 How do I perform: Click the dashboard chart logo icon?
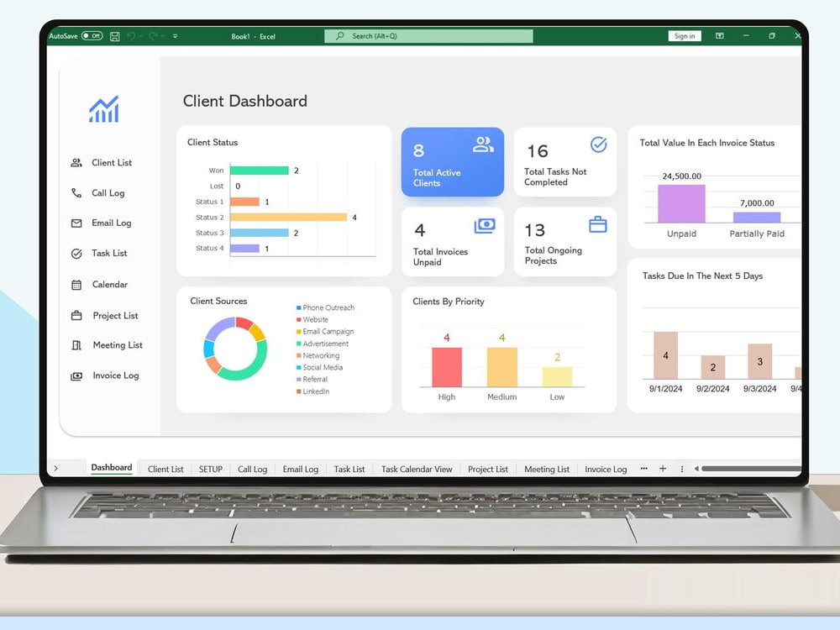(x=104, y=109)
